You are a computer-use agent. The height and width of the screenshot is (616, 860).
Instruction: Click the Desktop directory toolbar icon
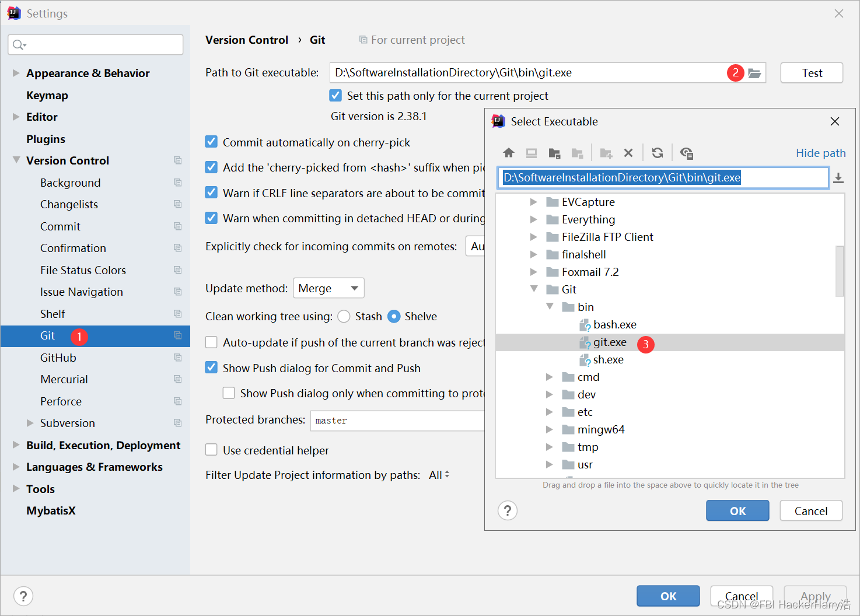[x=532, y=153]
